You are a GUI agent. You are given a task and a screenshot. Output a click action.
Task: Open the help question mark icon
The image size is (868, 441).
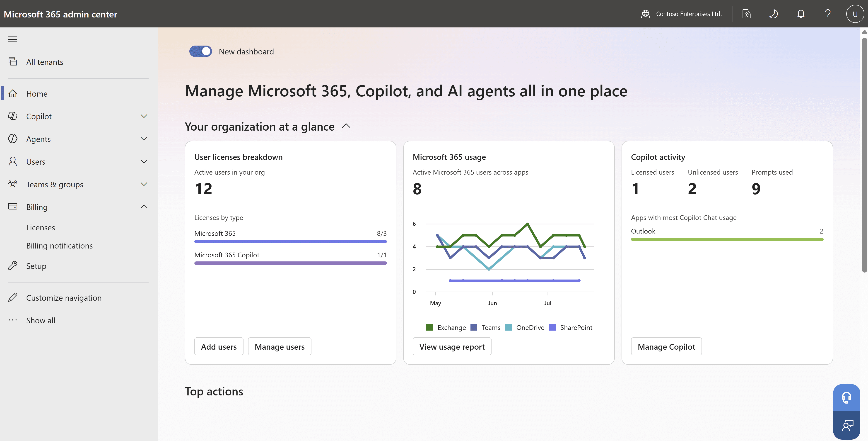point(828,14)
